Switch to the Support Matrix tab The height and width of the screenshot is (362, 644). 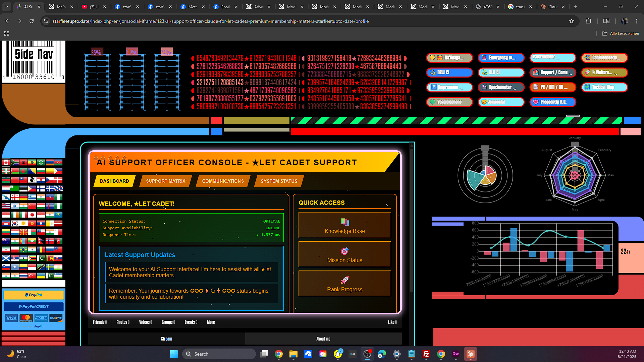(165, 181)
